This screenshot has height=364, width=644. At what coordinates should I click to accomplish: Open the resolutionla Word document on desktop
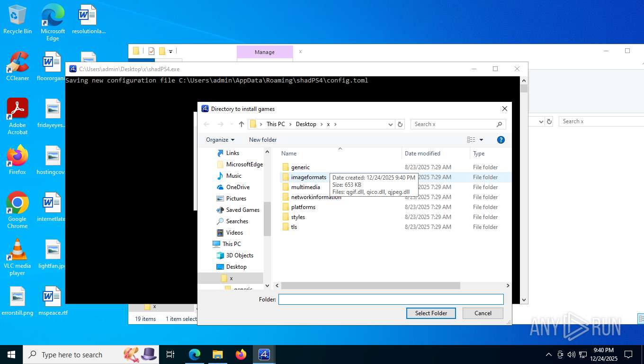[x=88, y=20]
